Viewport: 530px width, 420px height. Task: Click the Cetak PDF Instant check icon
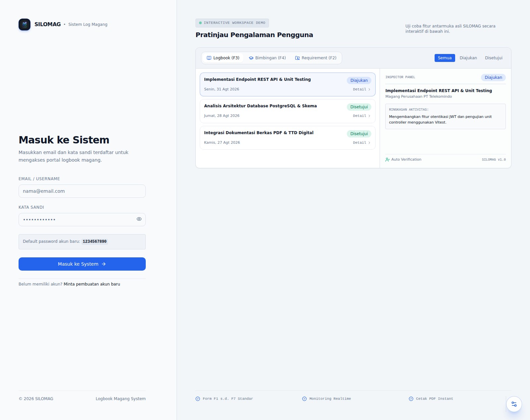tap(411, 399)
